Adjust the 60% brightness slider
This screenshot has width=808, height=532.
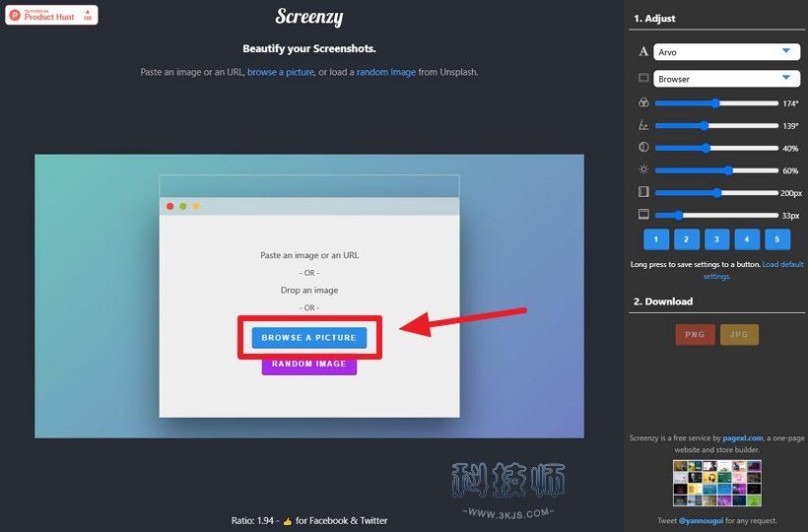716,170
